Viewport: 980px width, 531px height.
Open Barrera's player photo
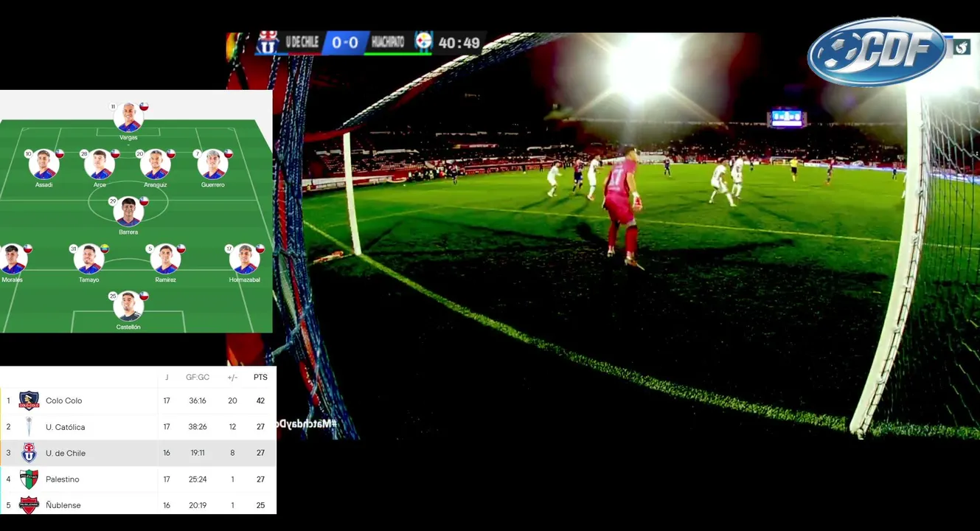128,212
